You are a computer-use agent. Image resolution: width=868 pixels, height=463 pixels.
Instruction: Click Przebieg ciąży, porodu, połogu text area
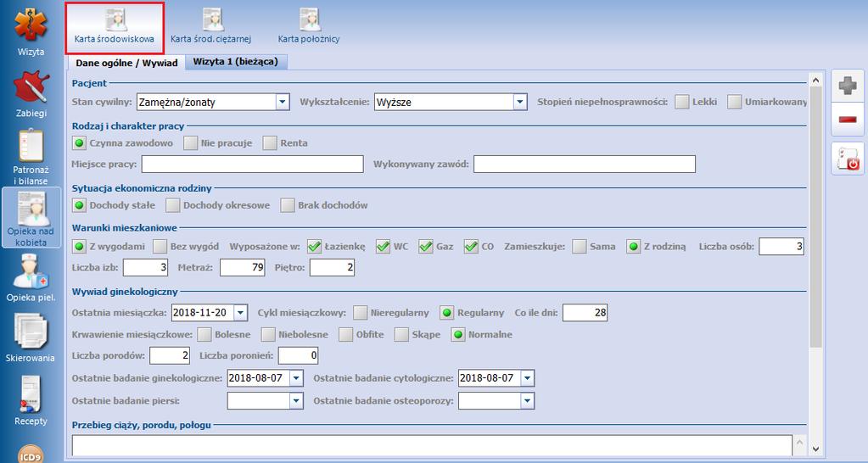[x=433, y=444]
